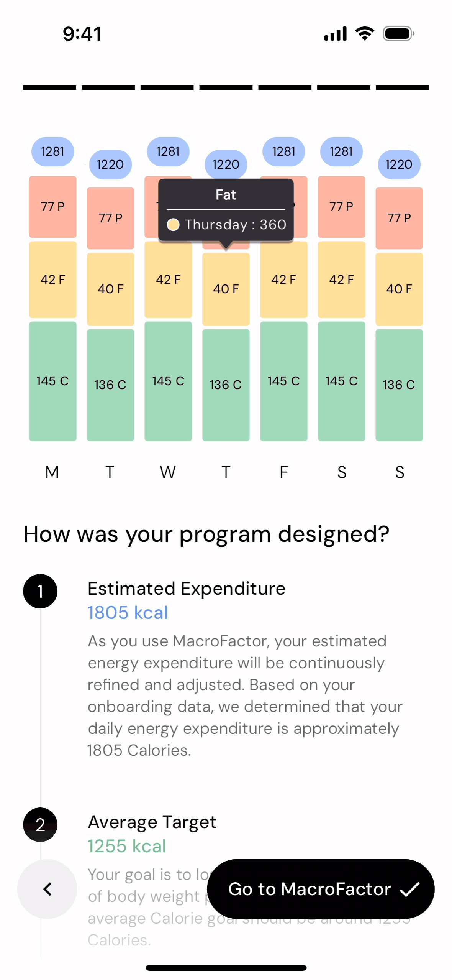Select Saturday's 77 P protein bar
Screen dimensions: 452x980
(x=341, y=207)
